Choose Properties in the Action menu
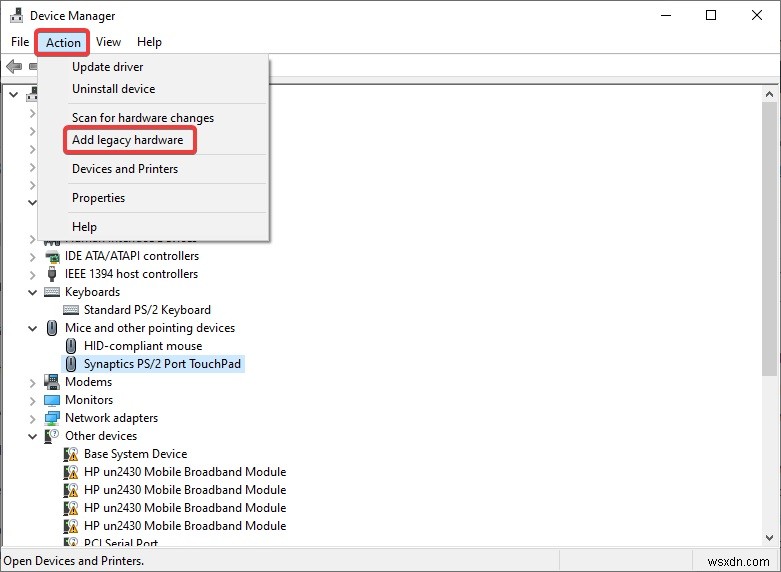 click(153, 198)
